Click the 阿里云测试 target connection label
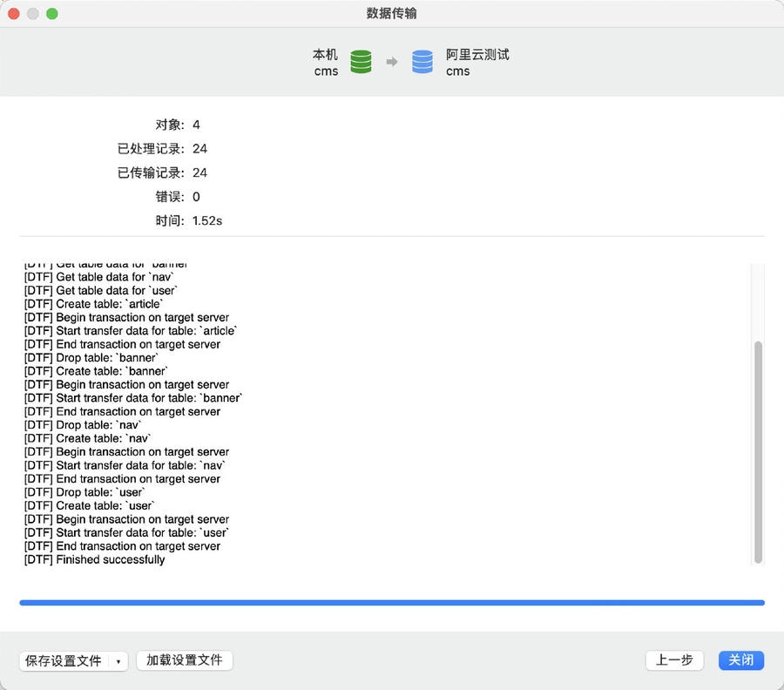 [477, 54]
